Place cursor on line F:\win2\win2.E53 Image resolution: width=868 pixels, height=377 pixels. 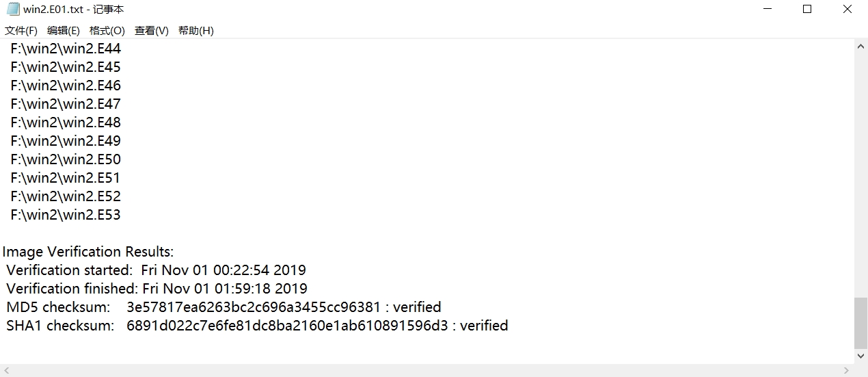pos(66,215)
